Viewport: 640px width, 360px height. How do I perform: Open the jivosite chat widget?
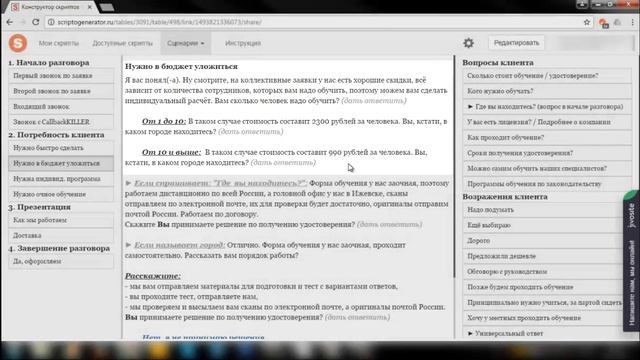point(631,261)
